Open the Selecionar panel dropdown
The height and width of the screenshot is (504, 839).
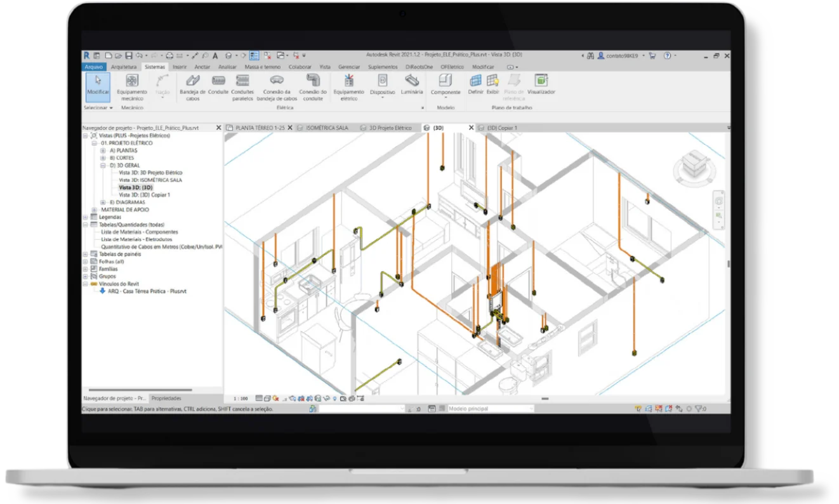(98, 108)
